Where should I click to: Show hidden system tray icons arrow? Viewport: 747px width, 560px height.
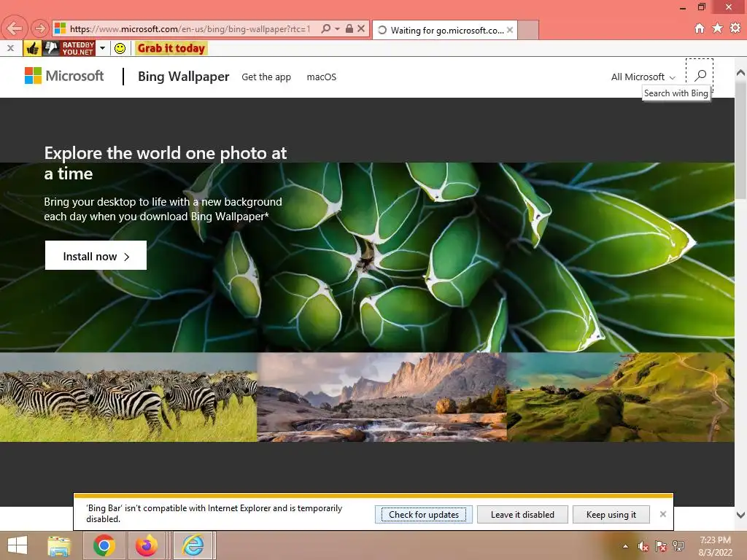point(625,546)
